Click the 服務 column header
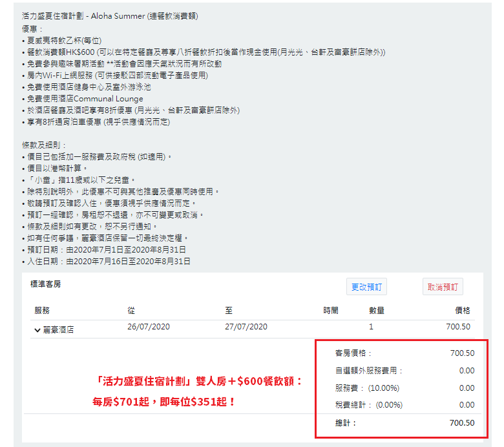Image resolution: width=504 pixels, height=447 pixels. coord(42,311)
